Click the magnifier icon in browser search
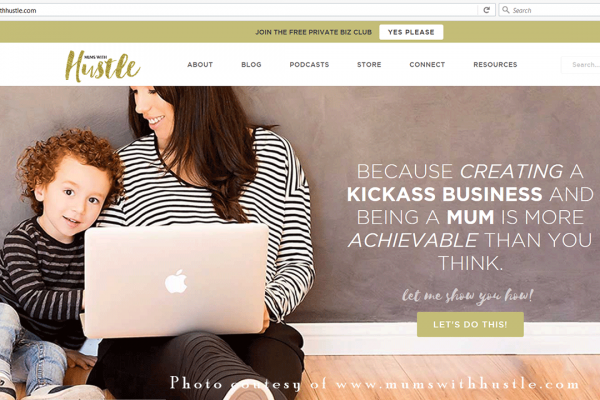The height and width of the screenshot is (400, 600). click(x=505, y=10)
